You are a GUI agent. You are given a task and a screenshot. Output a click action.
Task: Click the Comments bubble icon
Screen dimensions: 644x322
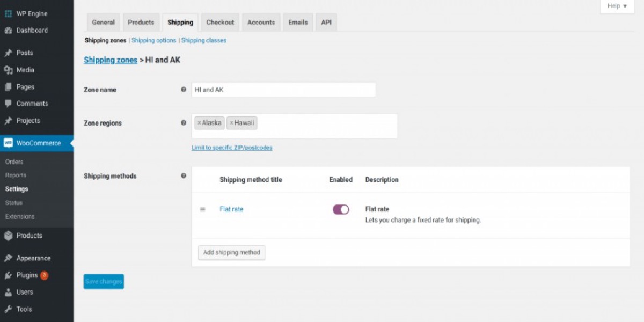[x=8, y=104]
